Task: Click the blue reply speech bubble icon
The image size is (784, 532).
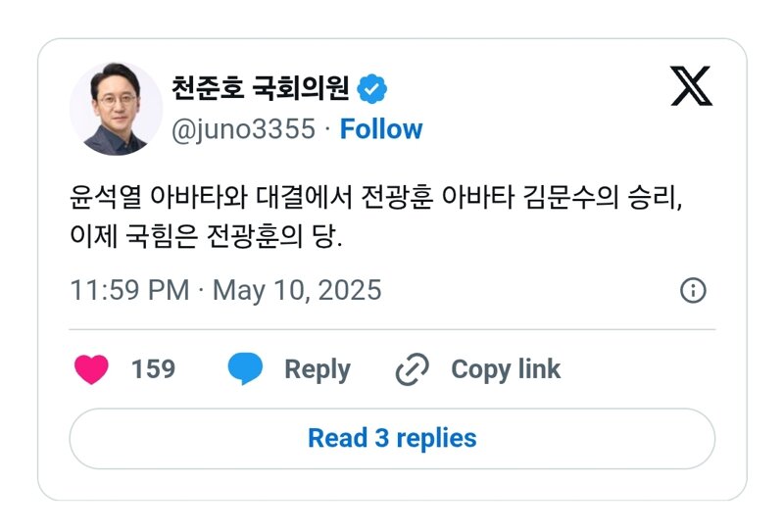Action: [245, 368]
